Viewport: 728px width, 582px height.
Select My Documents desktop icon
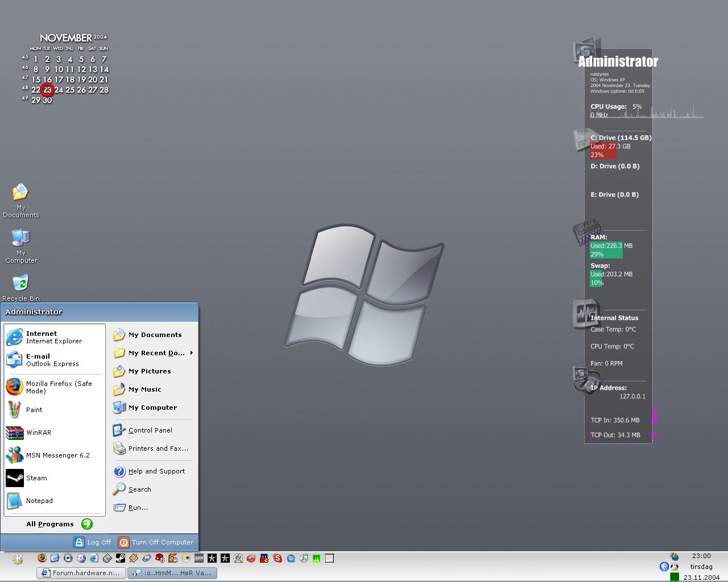(21, 200)
